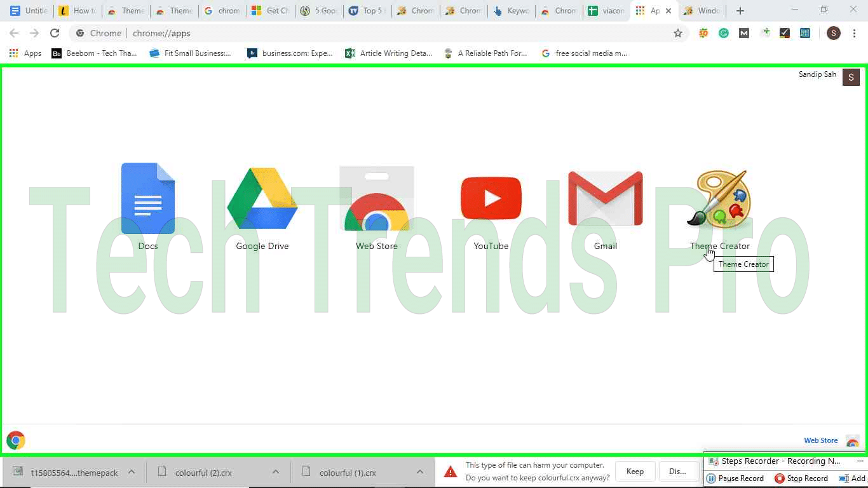Open the Web Store text link

(x=821, y=440)
